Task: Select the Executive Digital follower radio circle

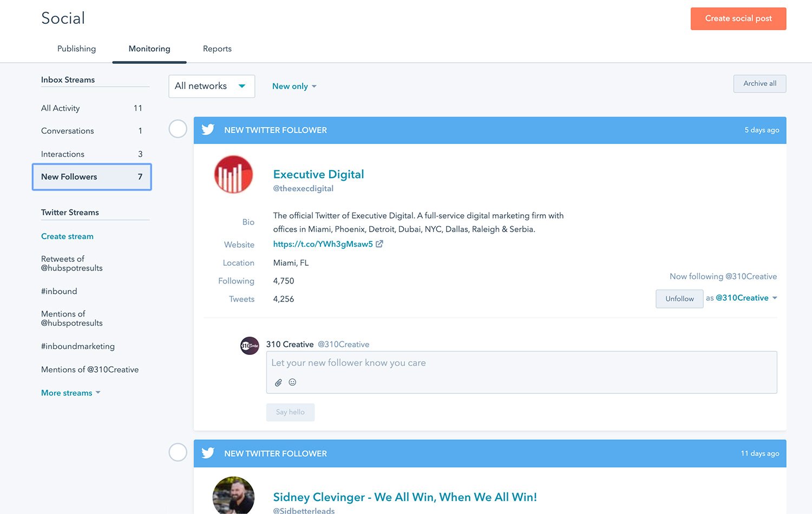Action: click(x=178, y=129)
